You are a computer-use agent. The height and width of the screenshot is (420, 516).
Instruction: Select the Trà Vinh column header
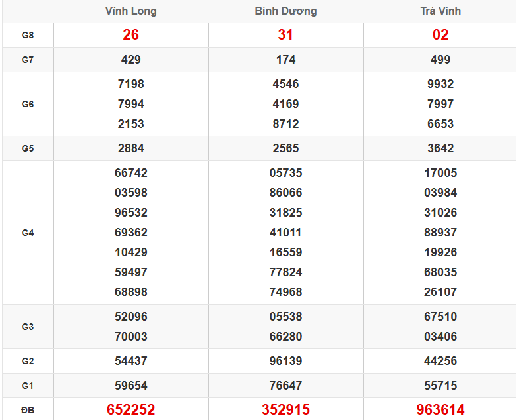[440, 11]
